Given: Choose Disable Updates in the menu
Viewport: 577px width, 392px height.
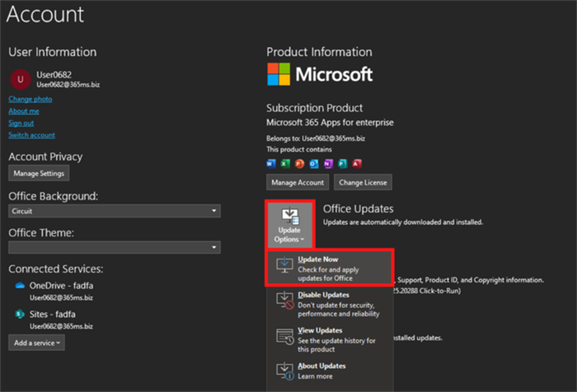Looking at the screenshot, I should (x=329, y=303).
